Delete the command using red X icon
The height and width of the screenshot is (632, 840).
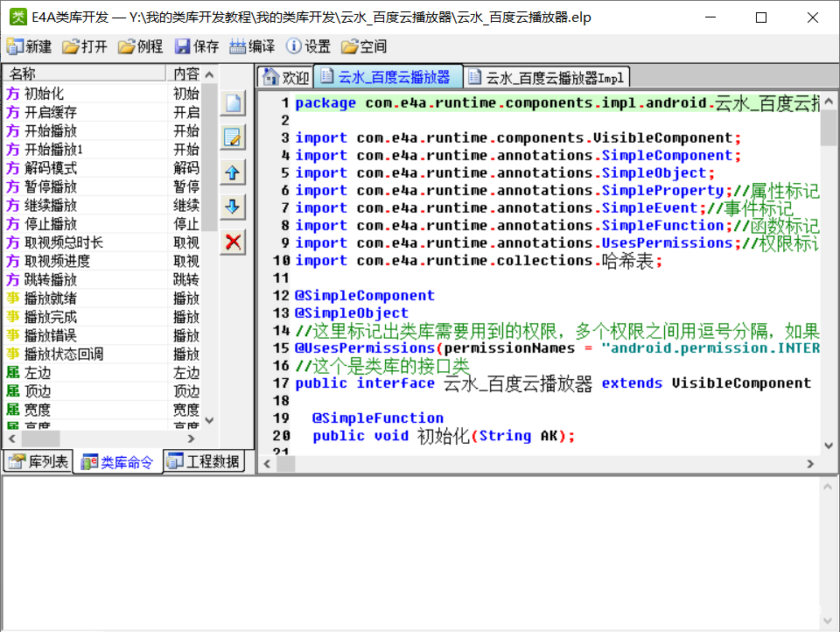[233, 242]
